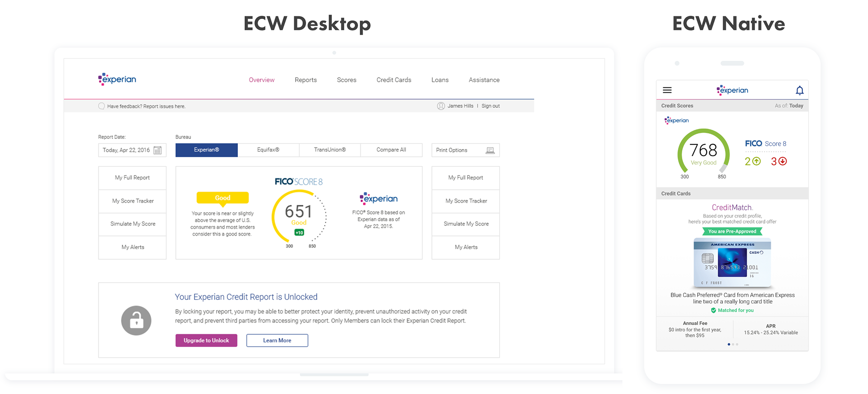Tap the green score increase arrow icon

point(756,161)
